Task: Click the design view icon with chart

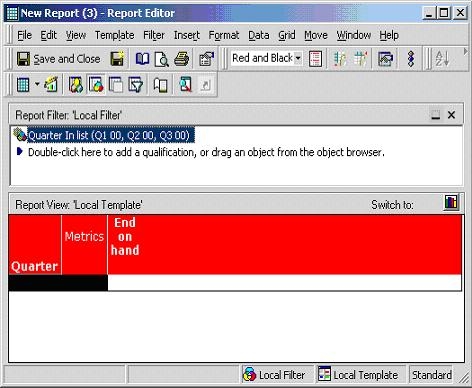Action: 51,84
